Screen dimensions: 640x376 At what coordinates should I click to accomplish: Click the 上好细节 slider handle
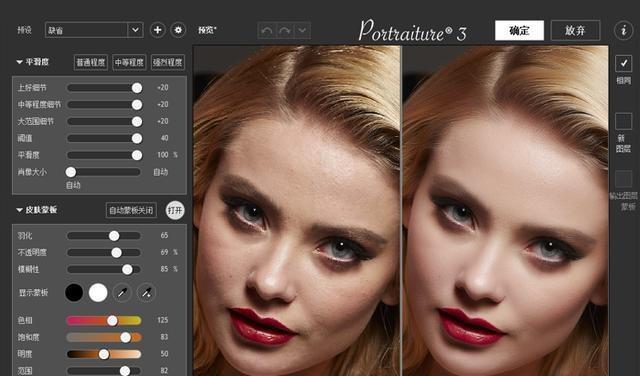137,88
